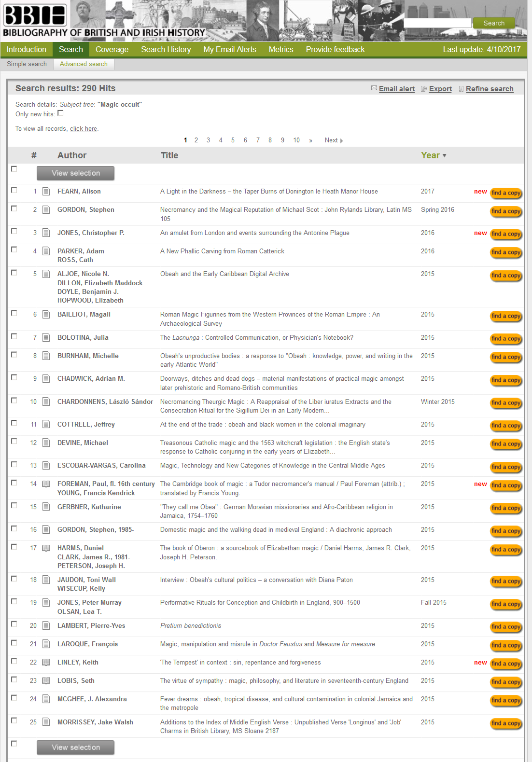532x762 pixels.
Task: Click the document icon for BOLOTINA, Julia
Action: pyautogui.click(x=46, y=338)
